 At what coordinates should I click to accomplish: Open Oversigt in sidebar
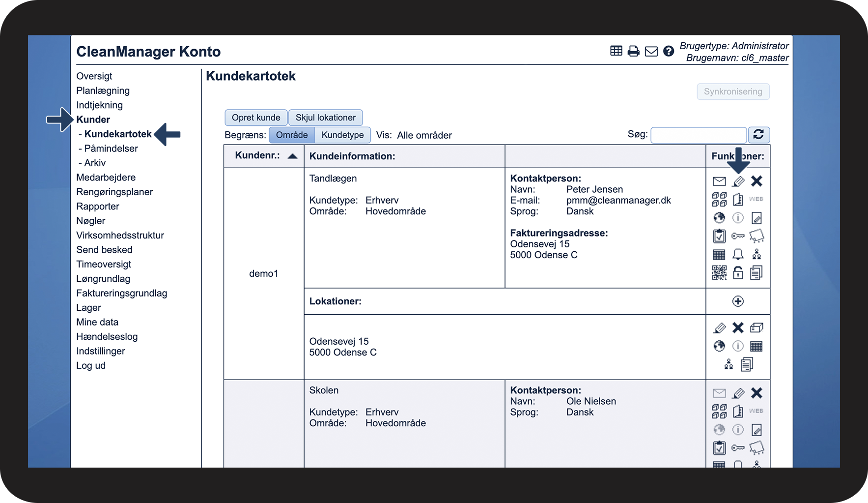[x=94, y=76]
